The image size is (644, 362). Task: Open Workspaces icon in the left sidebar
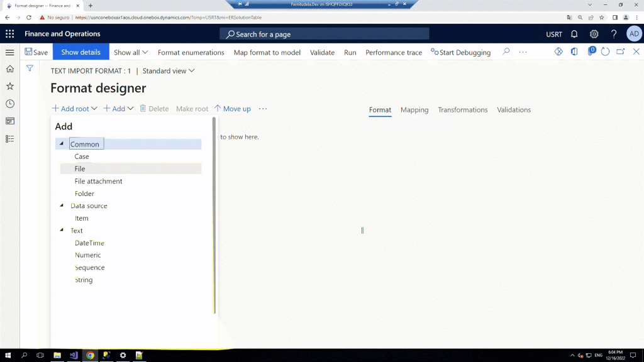click(x=9, y=121)
